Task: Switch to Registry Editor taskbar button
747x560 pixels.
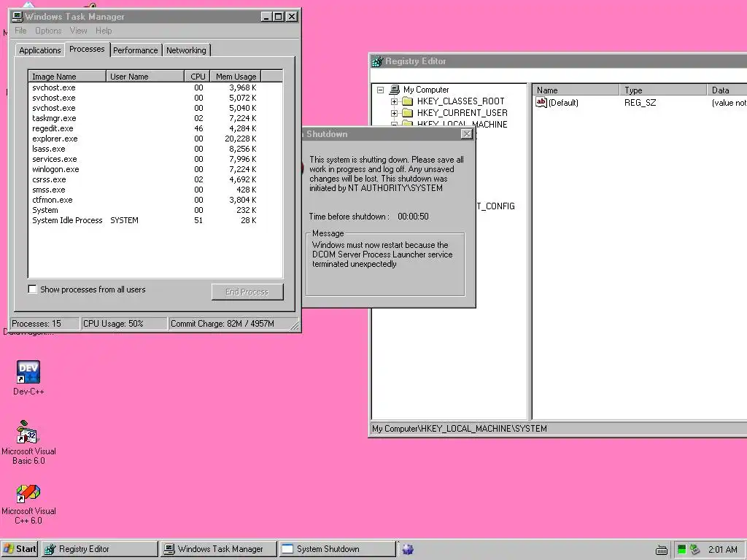Action: click(99, 549)
